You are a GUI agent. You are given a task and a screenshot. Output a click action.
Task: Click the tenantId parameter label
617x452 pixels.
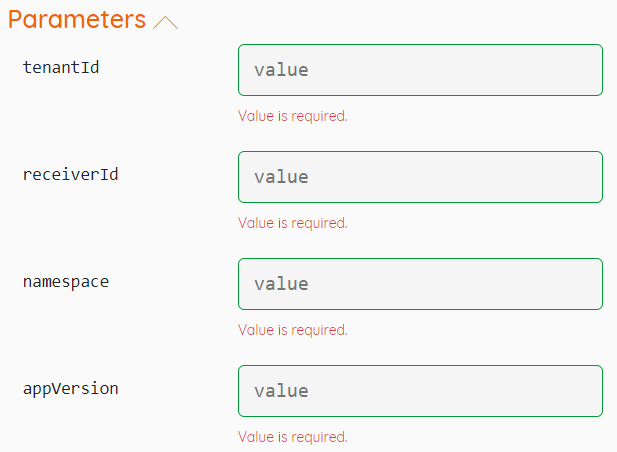coord(61,68)
